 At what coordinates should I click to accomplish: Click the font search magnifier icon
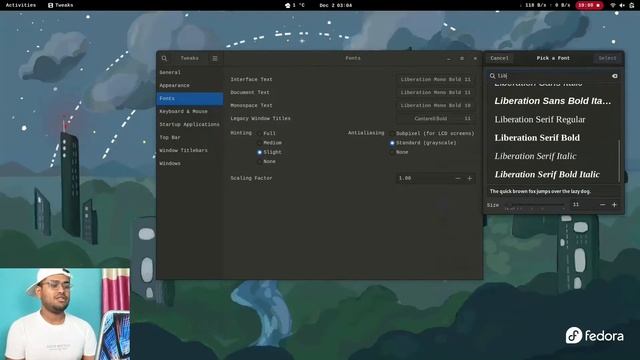[492, 76]
